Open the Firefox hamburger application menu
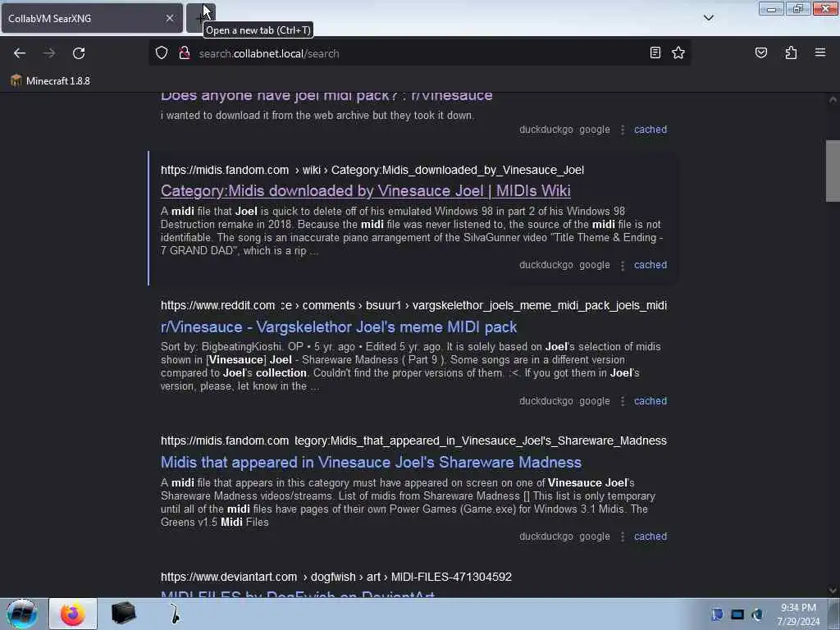 pos(819,52)
